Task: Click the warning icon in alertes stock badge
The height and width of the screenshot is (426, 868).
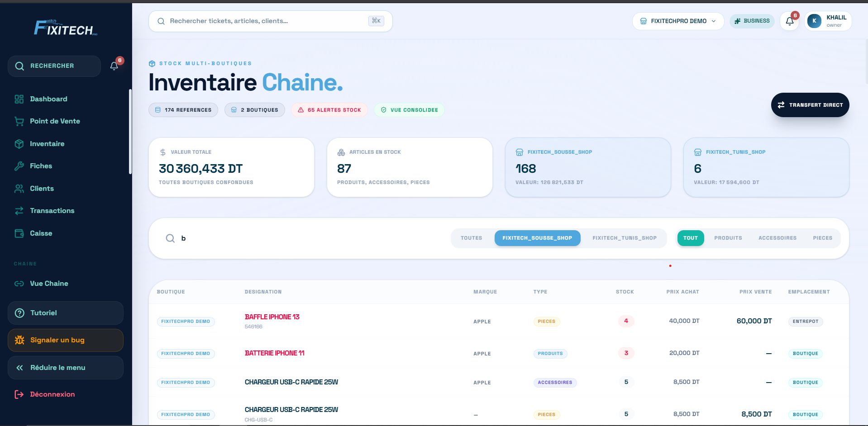Action: click(301, 110)
